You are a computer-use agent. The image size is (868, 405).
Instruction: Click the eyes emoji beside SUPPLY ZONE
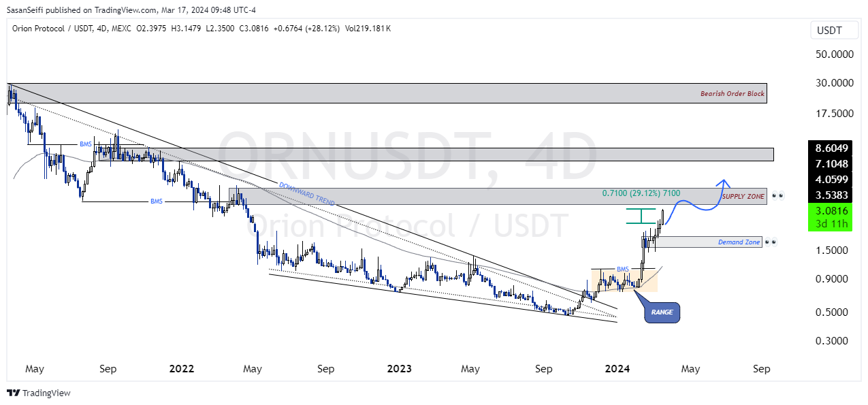click(777, 197)
